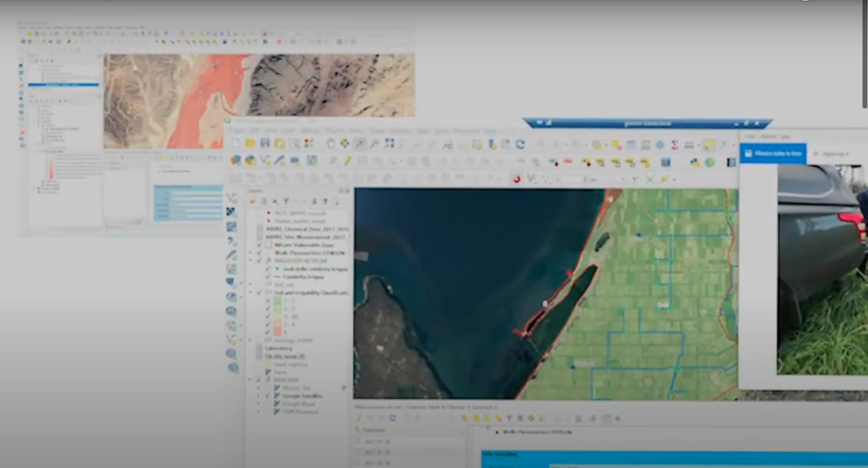Collapse the Soil and Irrigability Classification group
Image resolution: width=868 pixels, height=468 pixels.
[251, 293]
